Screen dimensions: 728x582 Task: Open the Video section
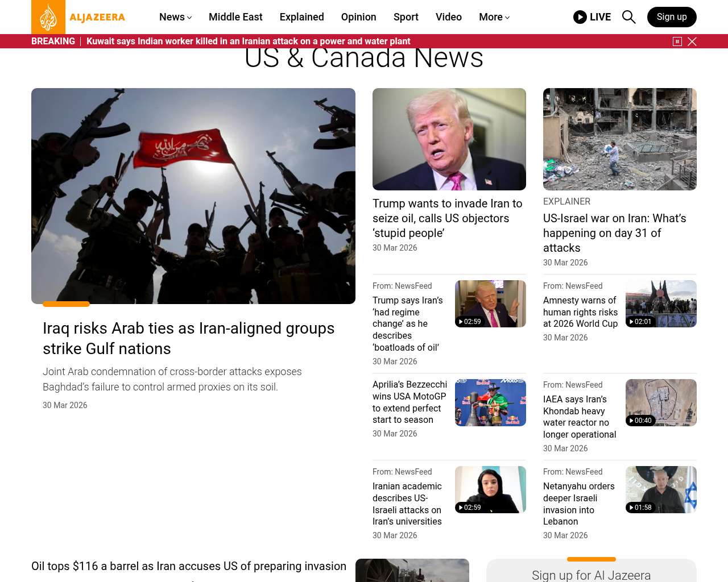[449, 17]
